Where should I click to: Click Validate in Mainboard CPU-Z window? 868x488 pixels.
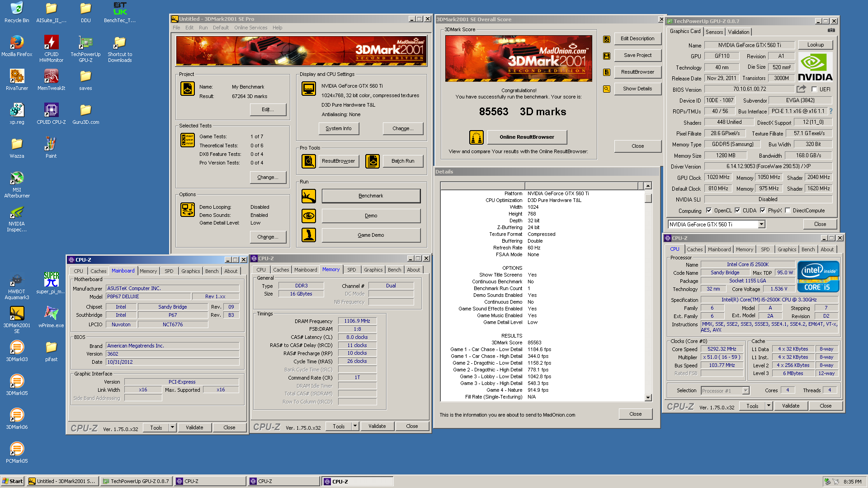[x=194, y=427]
